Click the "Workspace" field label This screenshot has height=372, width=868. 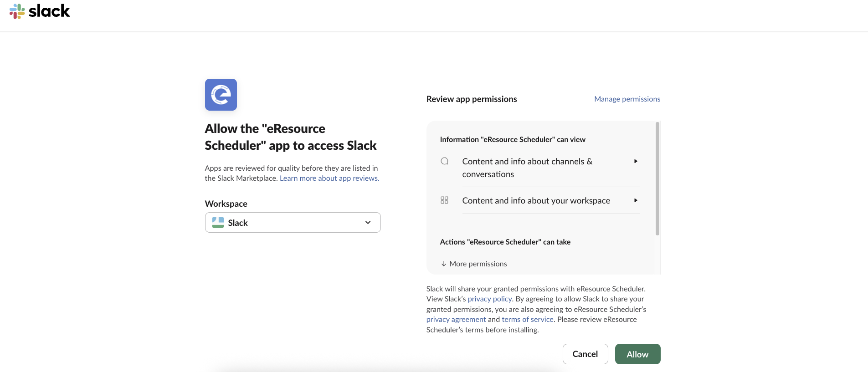coord(226,204)
